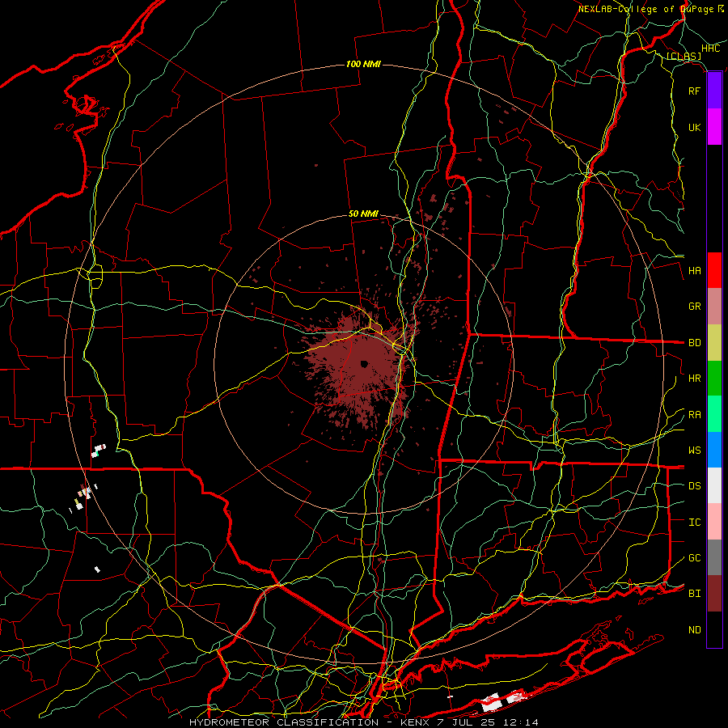Click the ND black legend swatch
This screenshot has width=728, height=728.
click(x=714, y=629)
